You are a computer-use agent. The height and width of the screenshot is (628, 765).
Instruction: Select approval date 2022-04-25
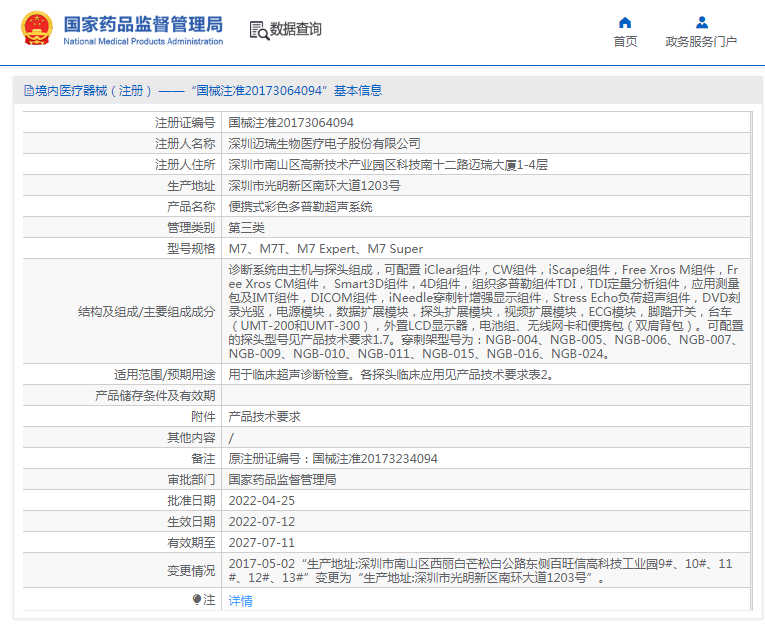261,500
